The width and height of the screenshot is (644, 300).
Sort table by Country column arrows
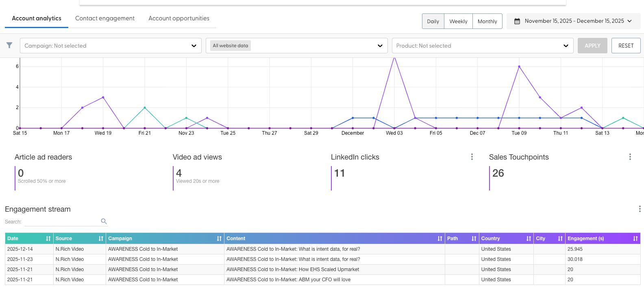click(529, 239)
